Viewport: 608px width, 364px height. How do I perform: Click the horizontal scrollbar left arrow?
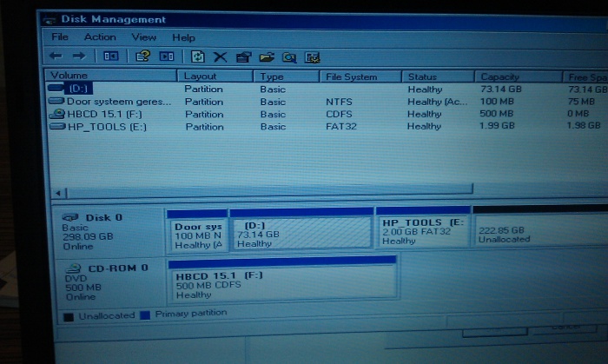tap(58, 193)
